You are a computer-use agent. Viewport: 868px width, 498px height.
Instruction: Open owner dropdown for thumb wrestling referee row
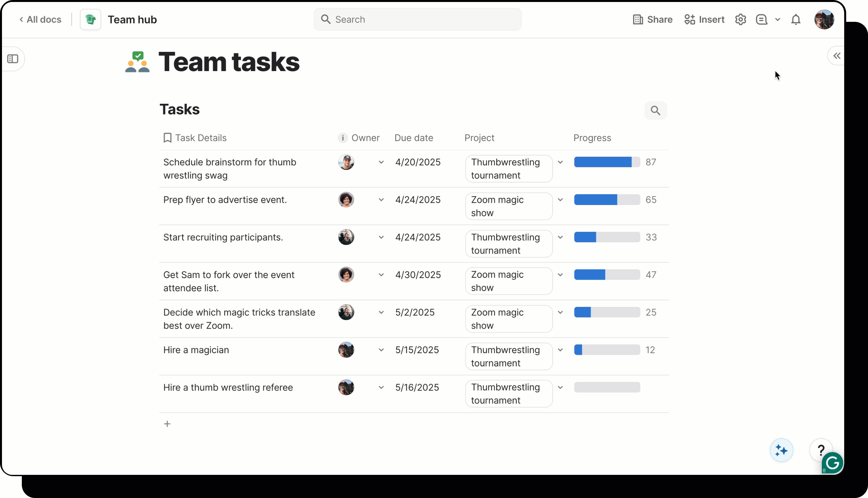(x=381, y=388)
